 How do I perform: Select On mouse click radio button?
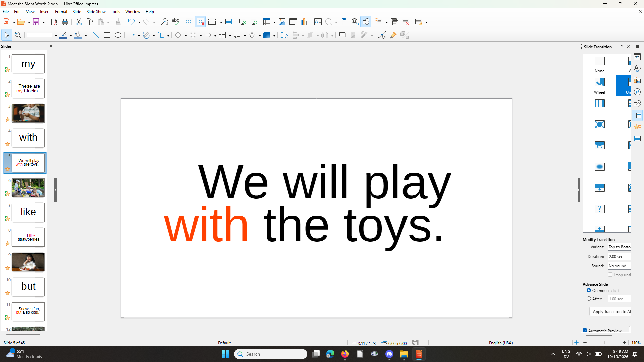589,290
